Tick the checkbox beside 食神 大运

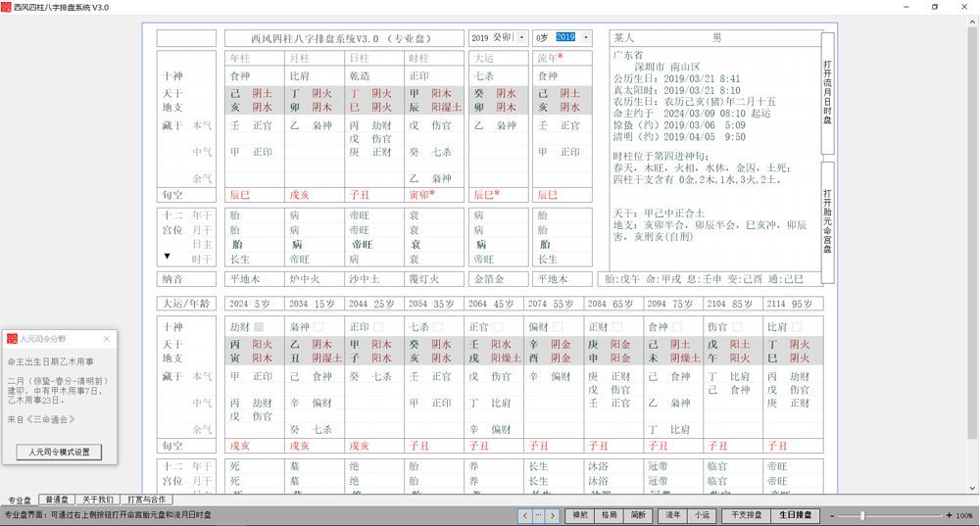pos(677,327)
